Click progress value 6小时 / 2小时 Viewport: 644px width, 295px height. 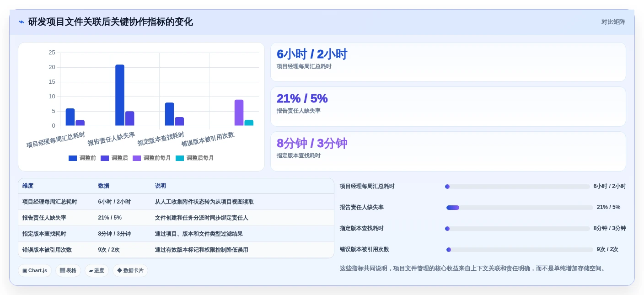click(610, 187)
